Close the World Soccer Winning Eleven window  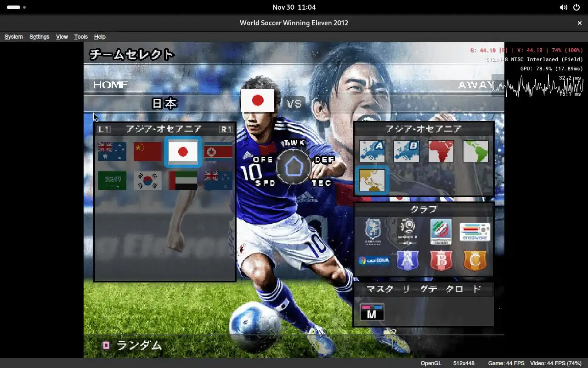pos(580,23)
